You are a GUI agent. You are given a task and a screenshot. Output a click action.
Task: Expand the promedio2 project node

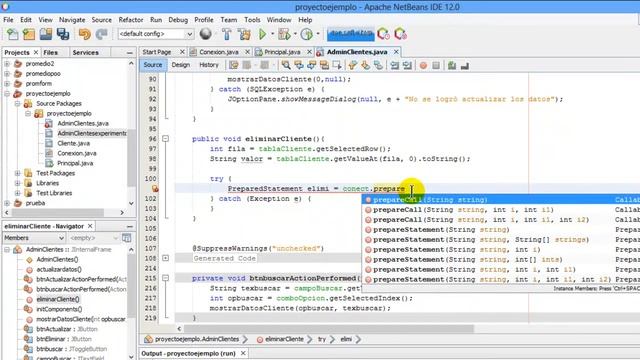coord(7,64)
